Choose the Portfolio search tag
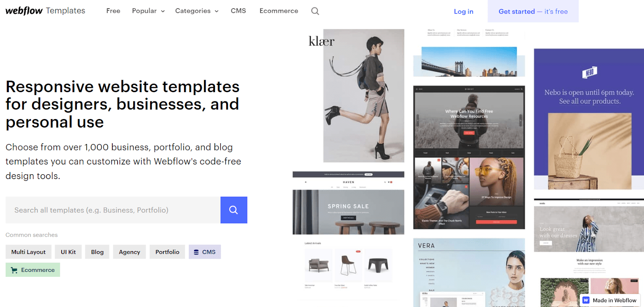 (x=167, y=252)
